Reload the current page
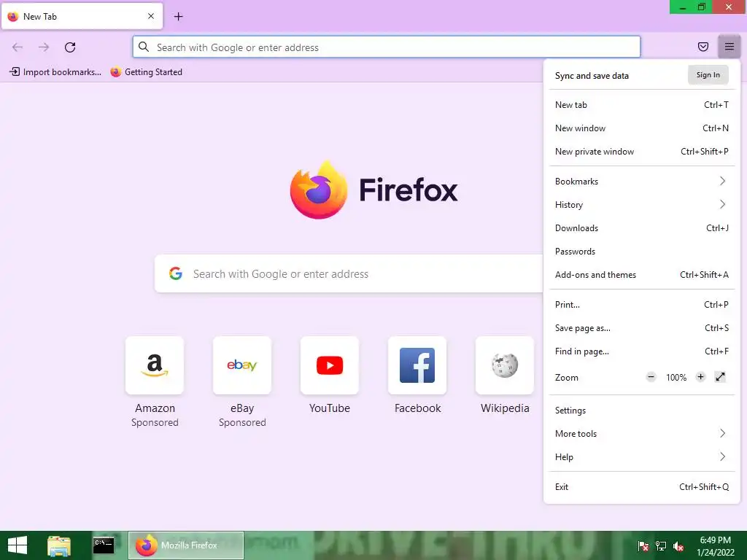This screenshot has width=747, height=560. (x=70, y=47)
